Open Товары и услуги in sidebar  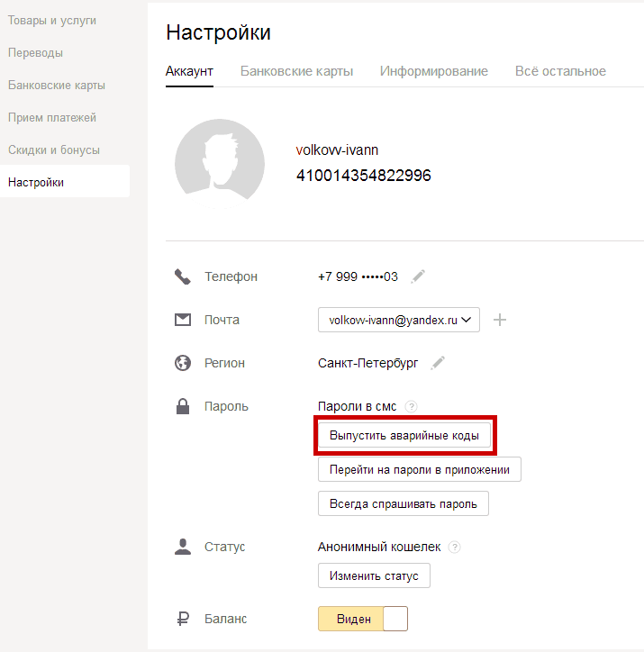(52, 20)
